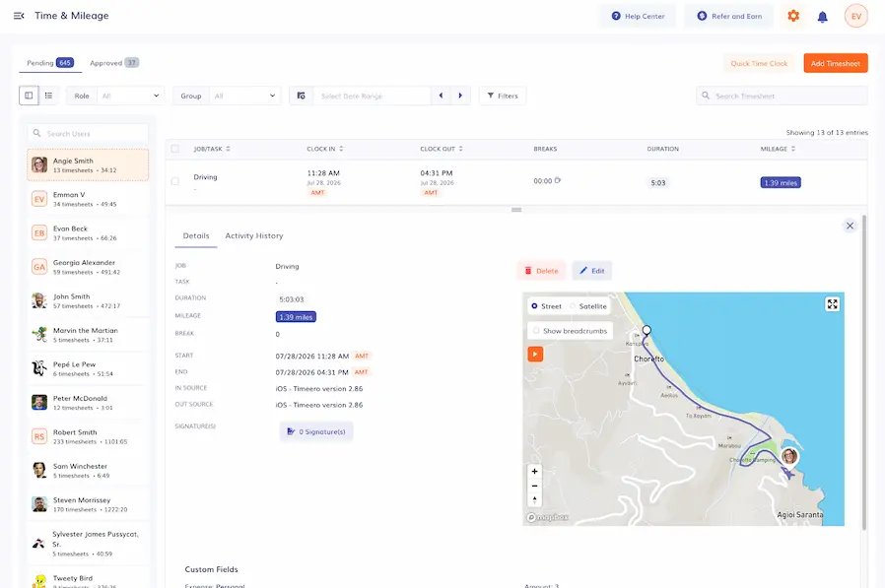Screen dimensions: 885x588
Task: Zoom in on the map
Action: (534, 471)
